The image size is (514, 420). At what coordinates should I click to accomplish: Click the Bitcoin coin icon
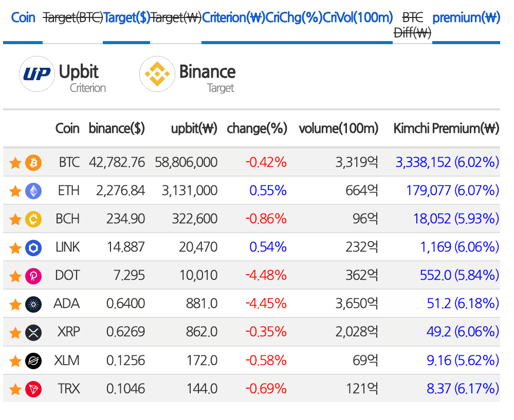point(33,162)
